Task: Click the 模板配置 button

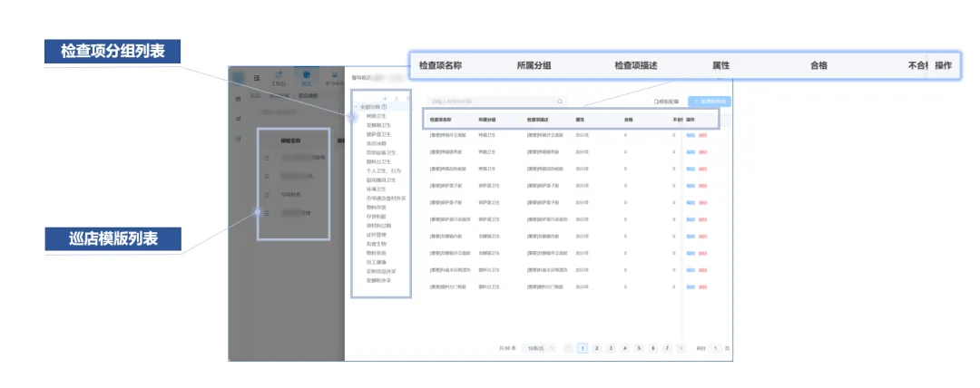Action: click(x=667, y=101)
